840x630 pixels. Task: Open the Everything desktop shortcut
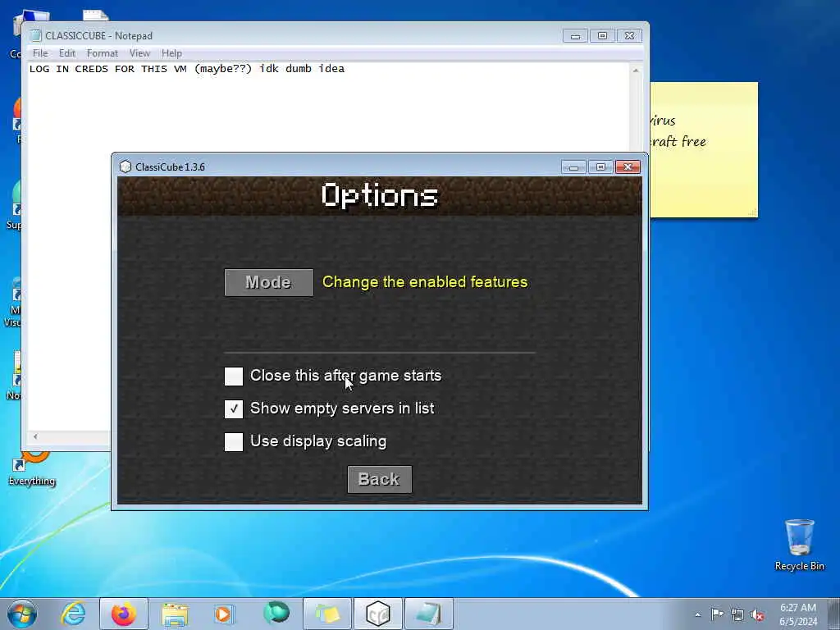pos(32,468)
